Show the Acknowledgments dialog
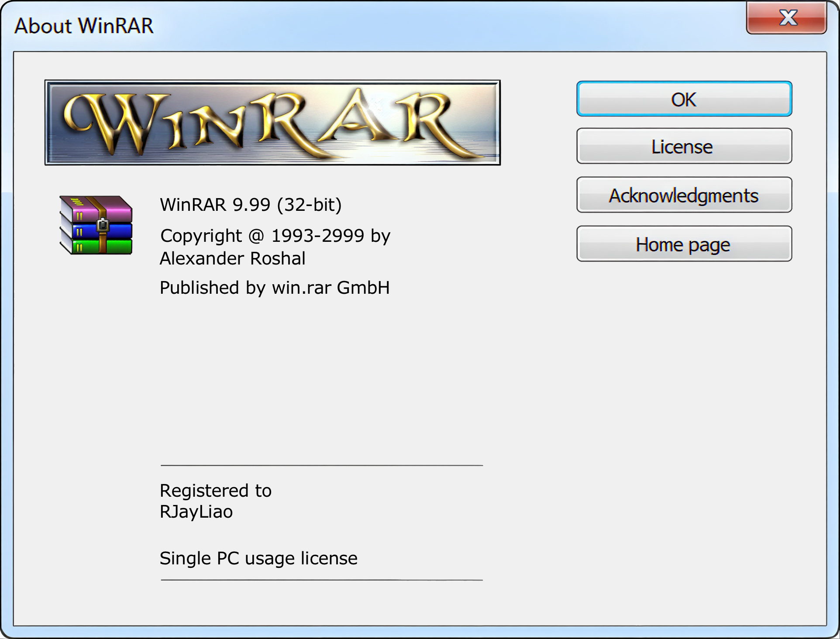Viewport: 840px width, 639px height. pos(684,195)
